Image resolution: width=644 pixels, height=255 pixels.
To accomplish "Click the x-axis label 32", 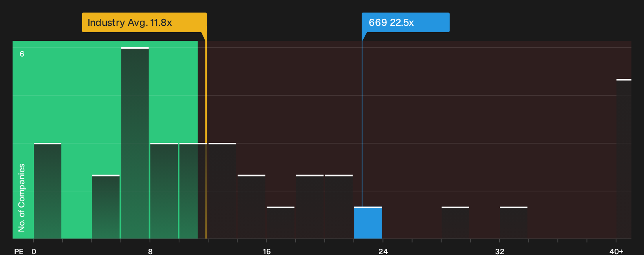I will pyautogui.click(x=499, y=251).
